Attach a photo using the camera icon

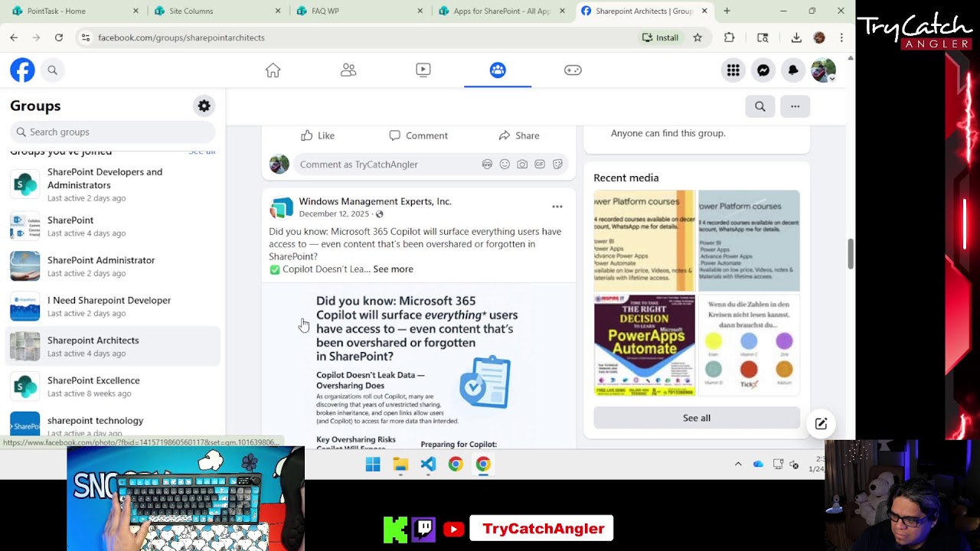(522, 165)
